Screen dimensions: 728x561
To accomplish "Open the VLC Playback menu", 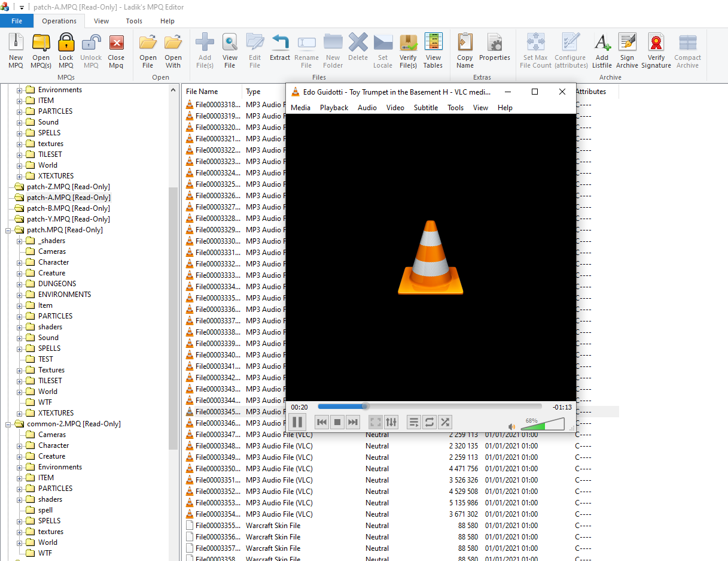I will coord(334,108).
